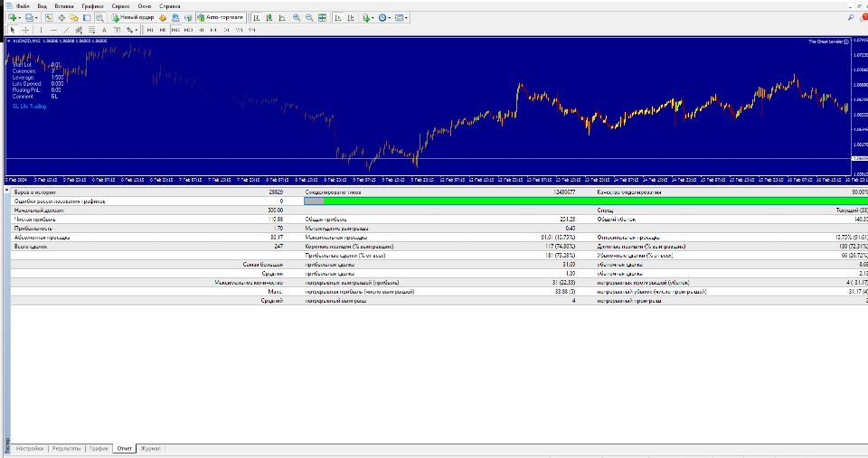Screen dimensions: 868x458
Task: Toggle the Auto-trading button
Action: click(221, 18)
